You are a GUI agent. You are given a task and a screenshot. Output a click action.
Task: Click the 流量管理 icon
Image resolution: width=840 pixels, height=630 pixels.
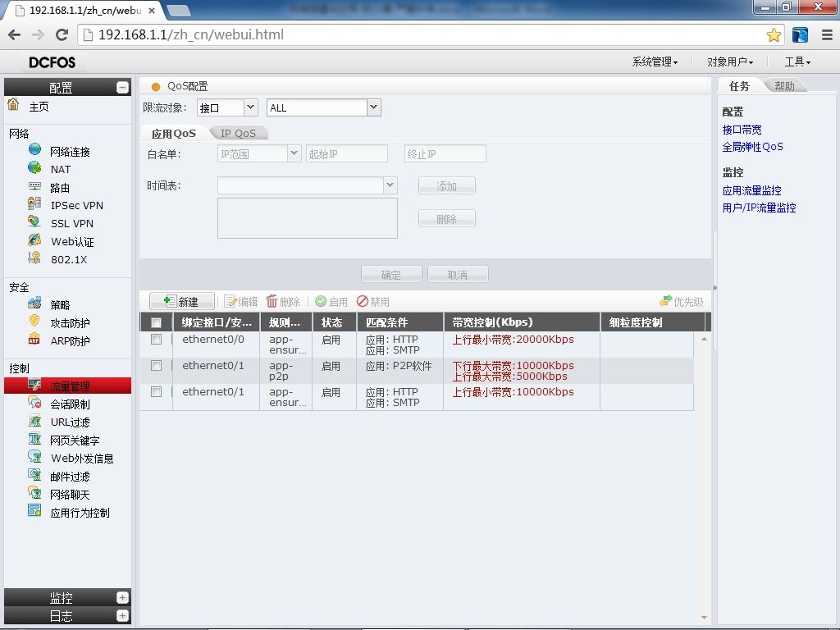[x=34, y=385]
